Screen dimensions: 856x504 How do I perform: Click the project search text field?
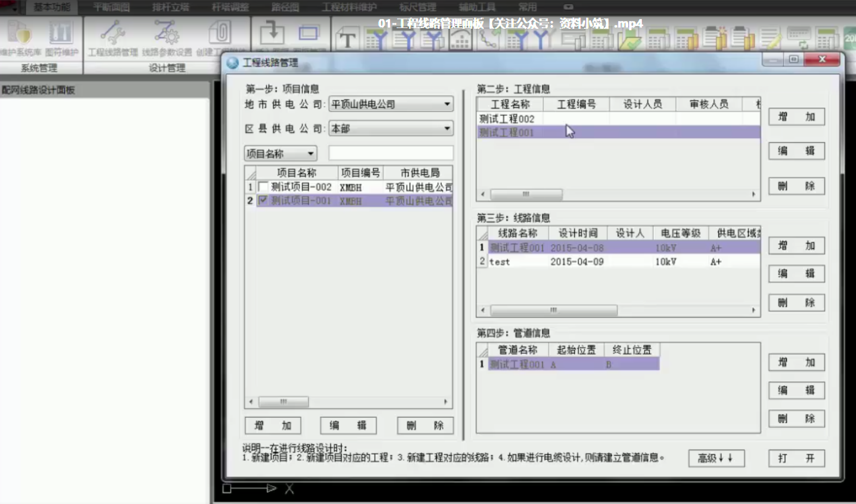click(390, 153)
